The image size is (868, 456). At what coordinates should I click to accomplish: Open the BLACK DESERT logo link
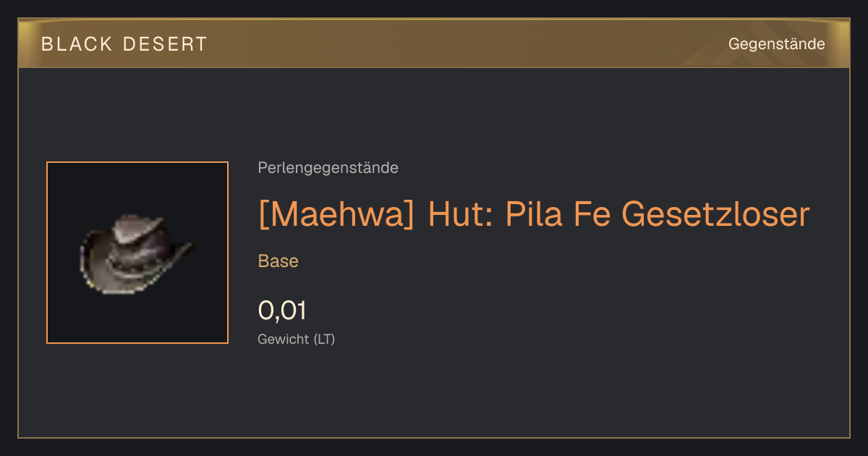point(124,44)
